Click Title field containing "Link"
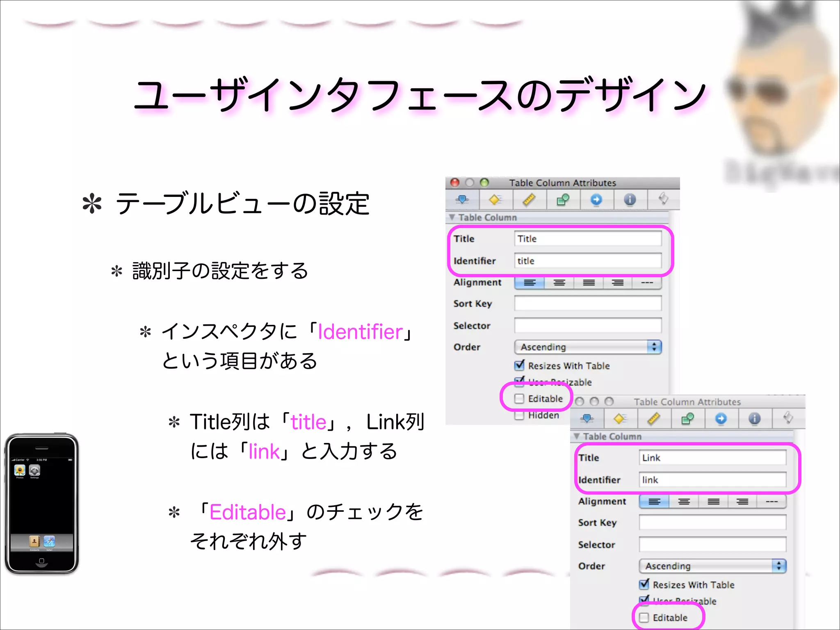The width and height of the screenshot is (840, 630). 712,458
